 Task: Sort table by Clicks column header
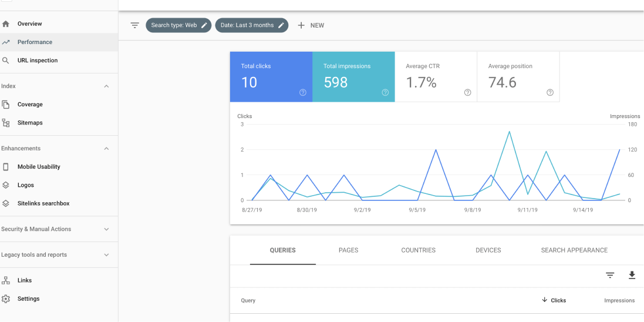click(x=554, y=300)
